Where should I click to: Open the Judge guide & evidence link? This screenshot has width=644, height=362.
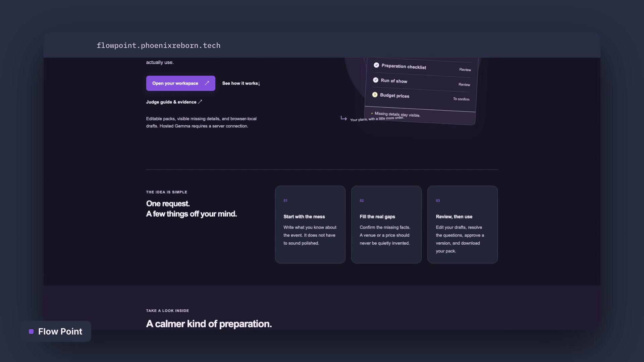[174, 102]
